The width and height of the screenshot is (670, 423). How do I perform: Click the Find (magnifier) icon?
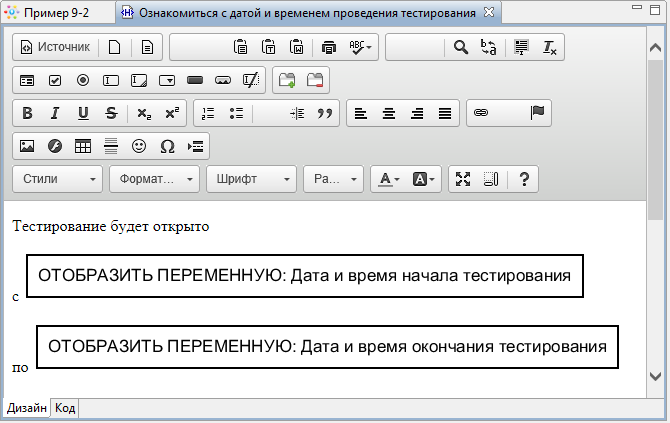click(x=460, y=47)
